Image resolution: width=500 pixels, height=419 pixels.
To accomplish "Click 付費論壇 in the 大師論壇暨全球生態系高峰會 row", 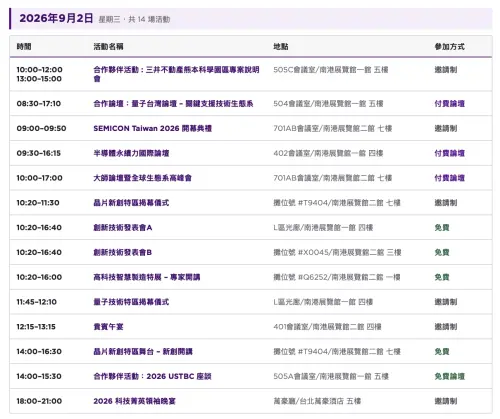I will point(449,178).
